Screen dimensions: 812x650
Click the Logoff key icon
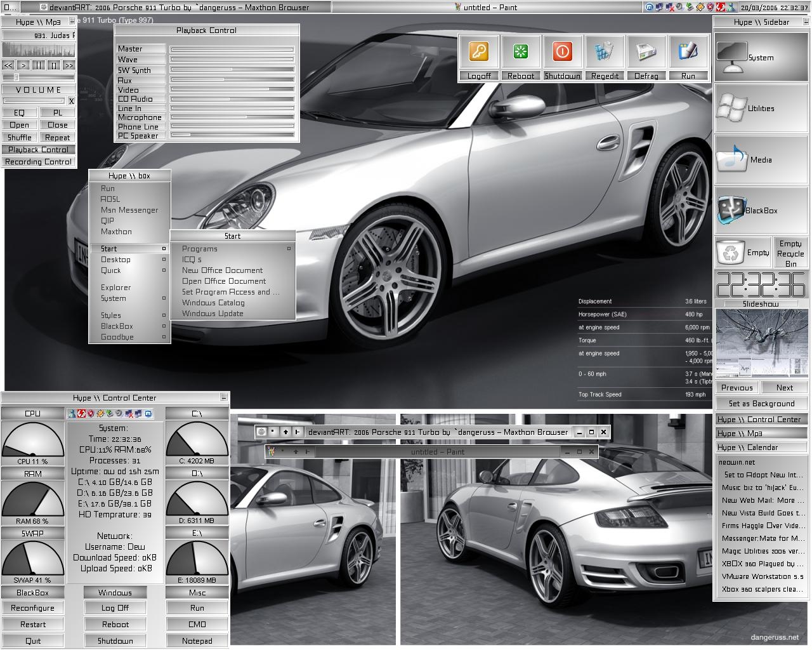pos(479,52)
